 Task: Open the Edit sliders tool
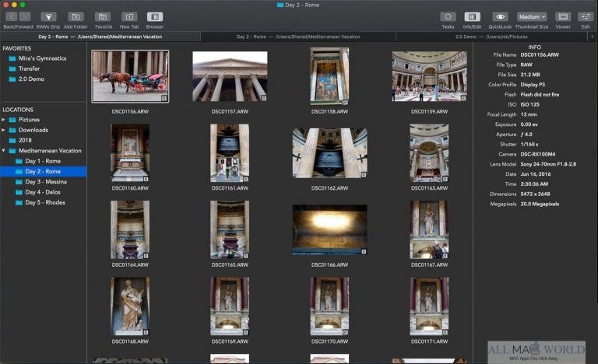586,16
